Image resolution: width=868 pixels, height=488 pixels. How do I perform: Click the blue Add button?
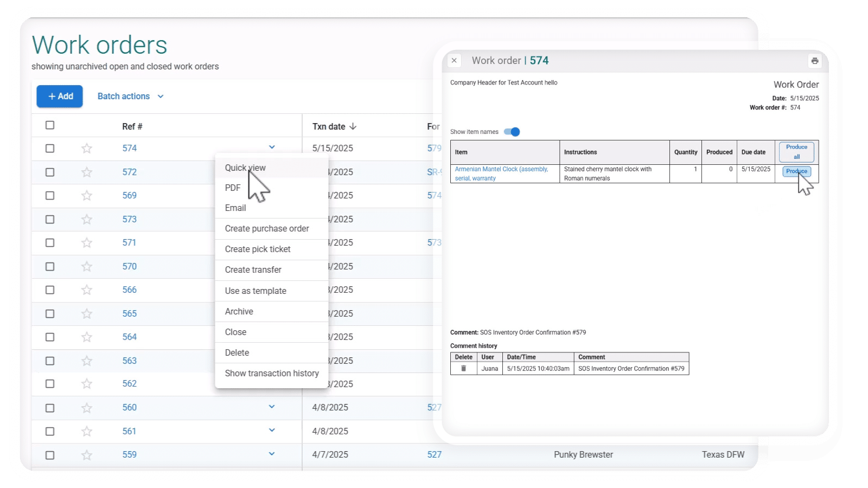(60, 97)
